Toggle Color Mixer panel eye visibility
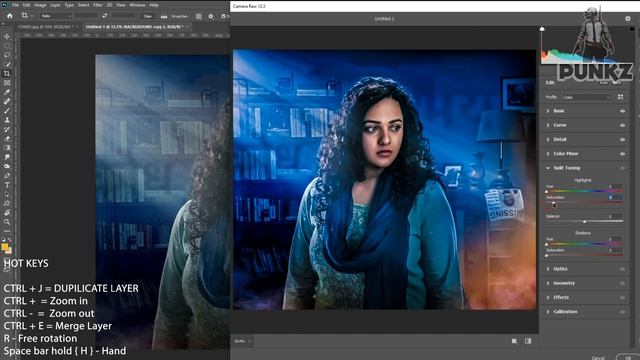 point(622,154)
